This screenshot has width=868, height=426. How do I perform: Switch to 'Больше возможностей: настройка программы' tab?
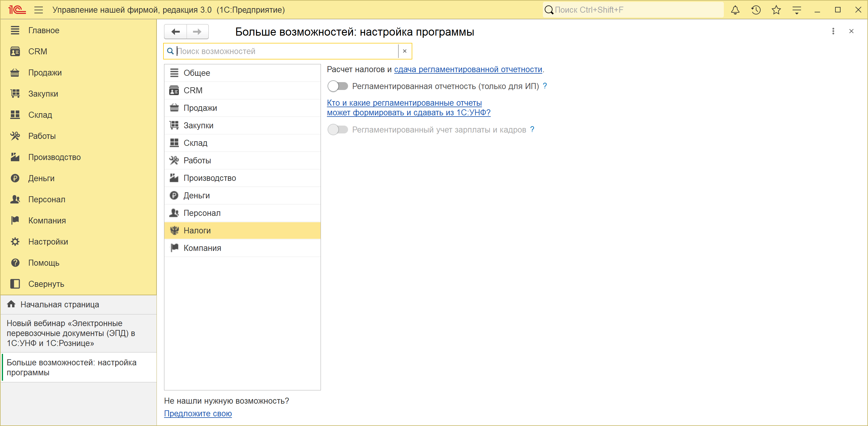(x=79, y=368)
